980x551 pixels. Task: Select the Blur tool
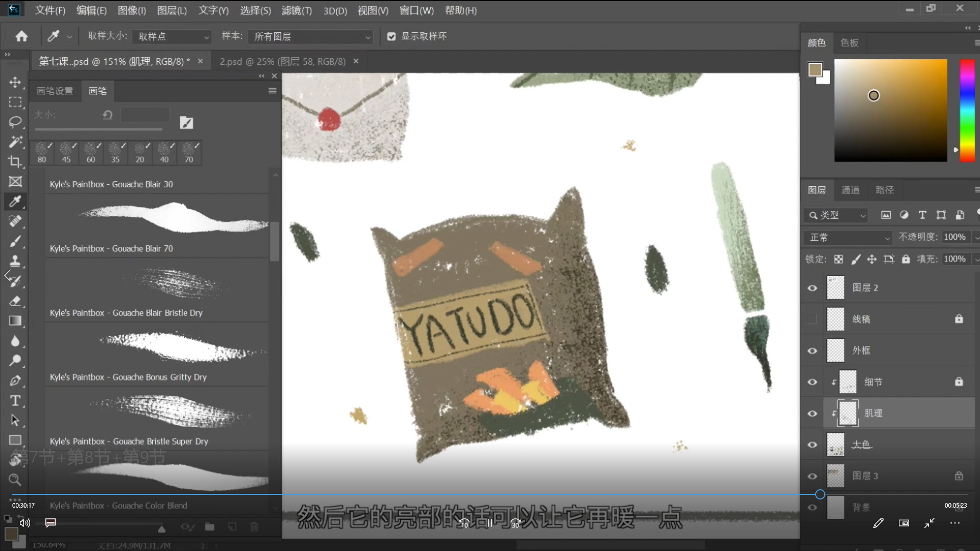15,341
